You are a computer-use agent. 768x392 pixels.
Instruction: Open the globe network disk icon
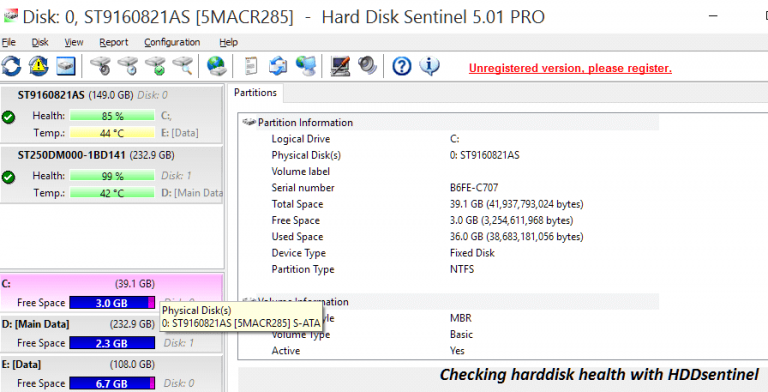(216, 66)
